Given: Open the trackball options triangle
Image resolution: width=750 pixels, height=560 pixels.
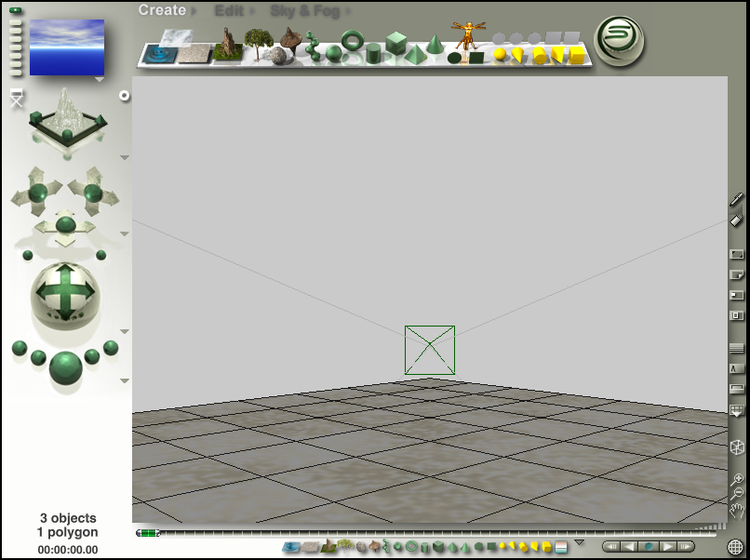Looking at the screenshot, I should point(125,331).
